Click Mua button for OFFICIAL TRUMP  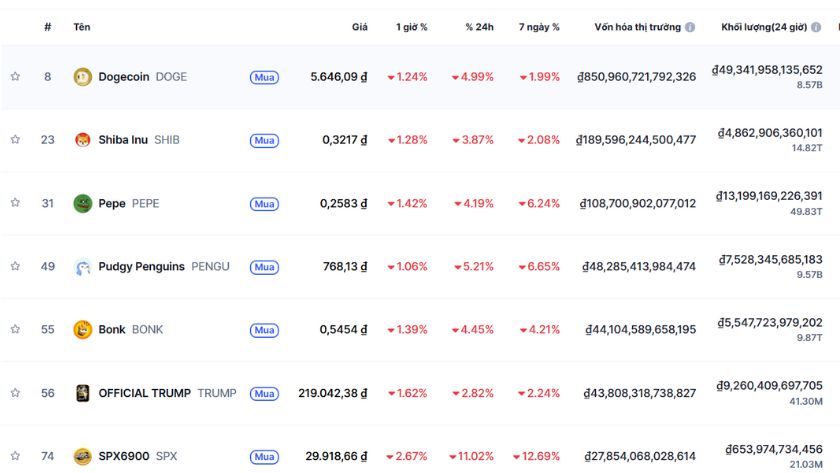[x=264, y=393]
